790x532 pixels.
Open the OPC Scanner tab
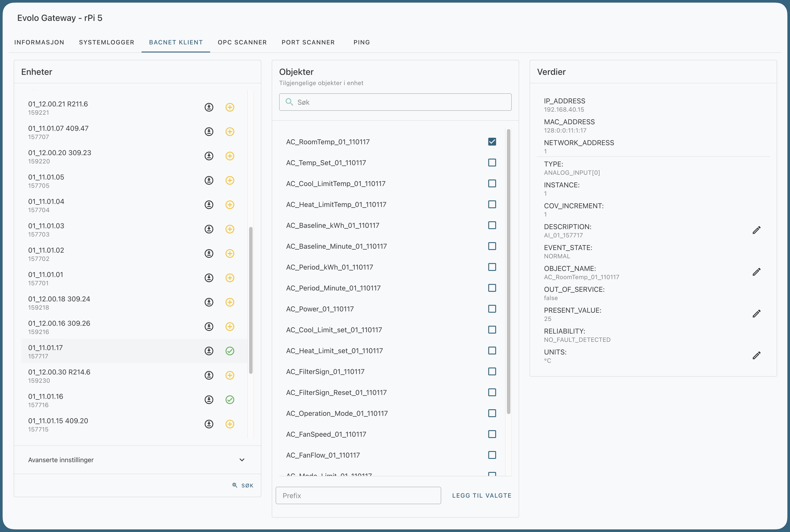[242, 42]
